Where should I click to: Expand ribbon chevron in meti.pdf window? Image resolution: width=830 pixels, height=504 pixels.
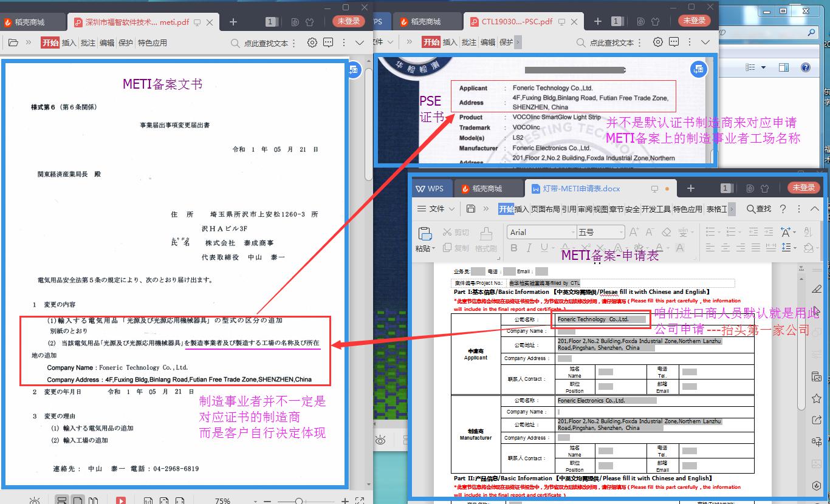point(360,43)
